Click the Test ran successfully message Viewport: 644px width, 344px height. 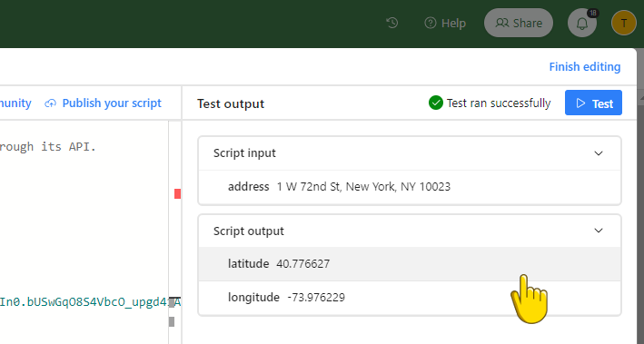[499, 103]
